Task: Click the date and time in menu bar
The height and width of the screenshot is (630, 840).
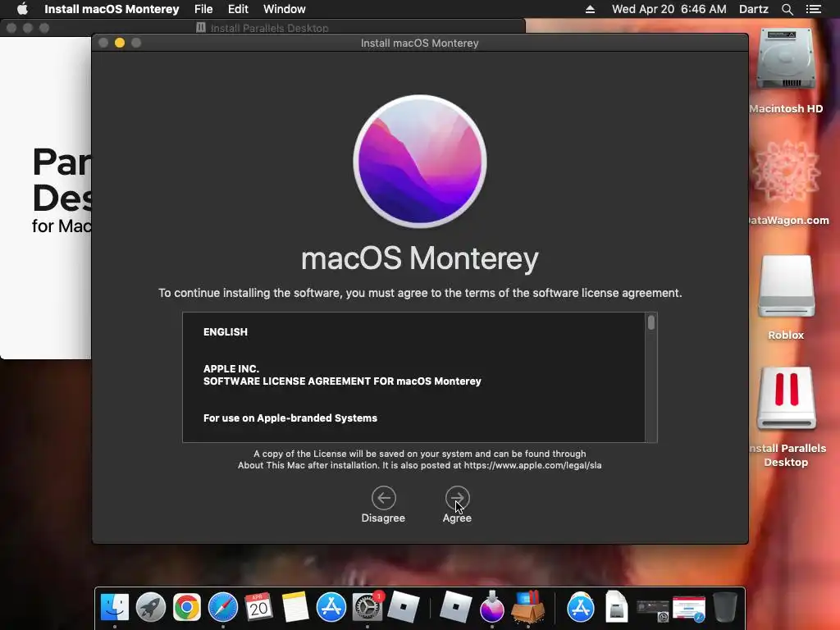Action: point(669,9)
